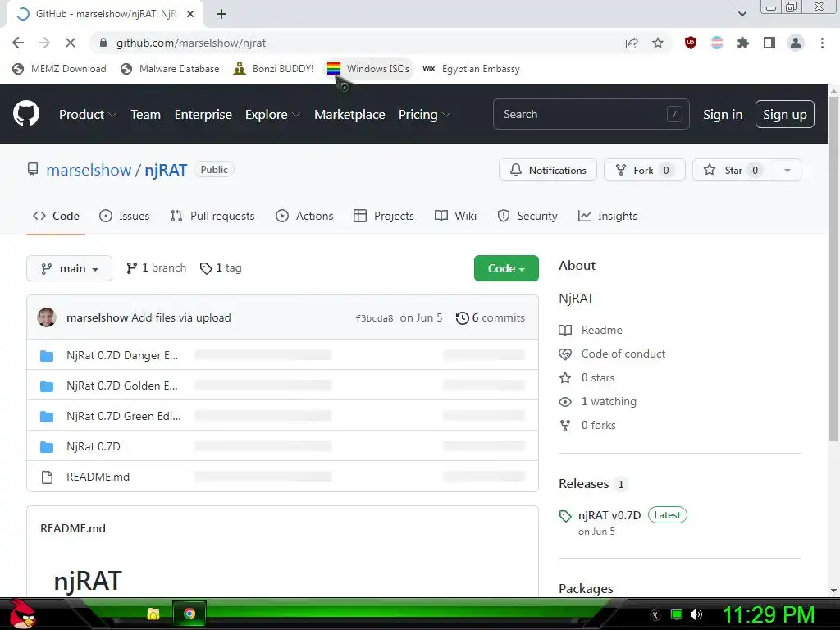Click network monitor tray icon

coord(677,614)
